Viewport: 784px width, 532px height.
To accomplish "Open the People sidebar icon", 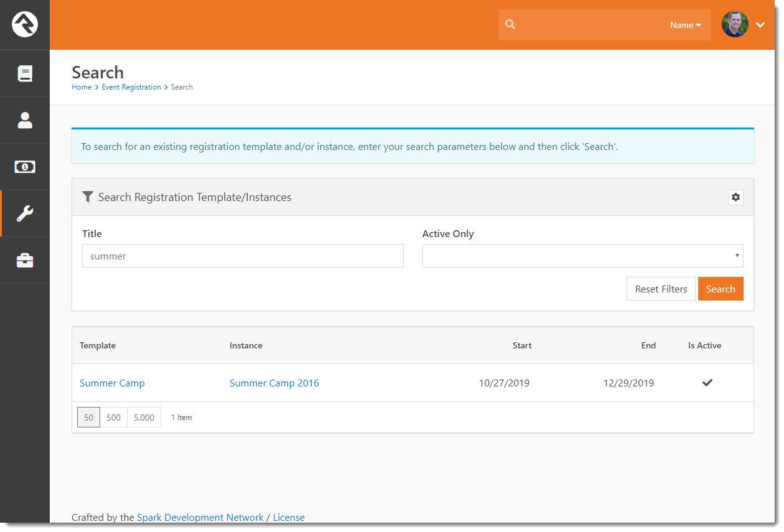I will (x=25, y=120).
